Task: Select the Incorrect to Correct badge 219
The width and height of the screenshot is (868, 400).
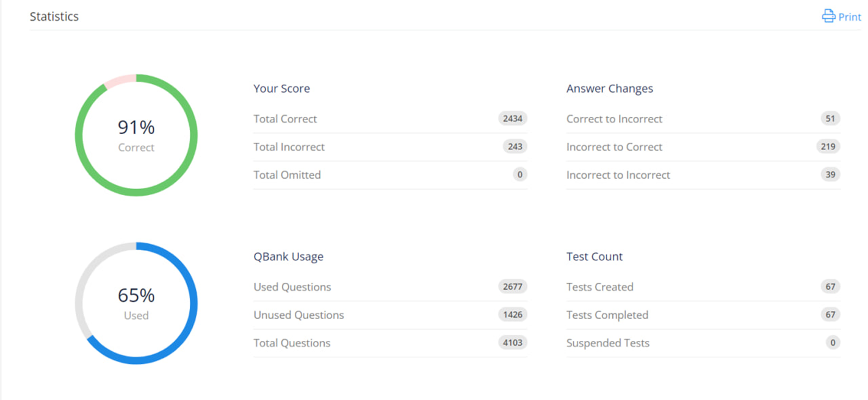Action: (828, 147)
